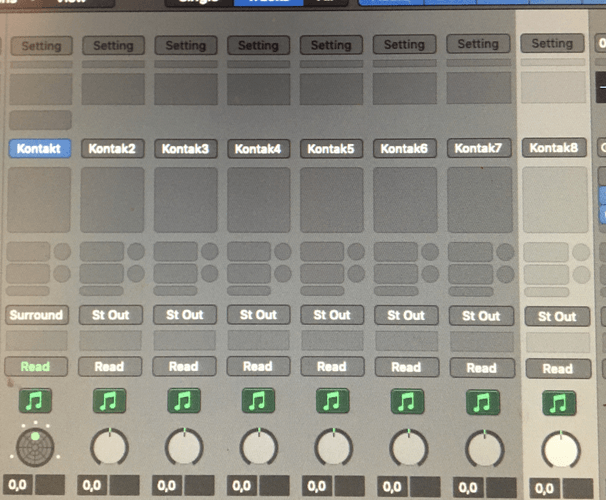Open the St Out selector on Kontak7

click(482, 316)
